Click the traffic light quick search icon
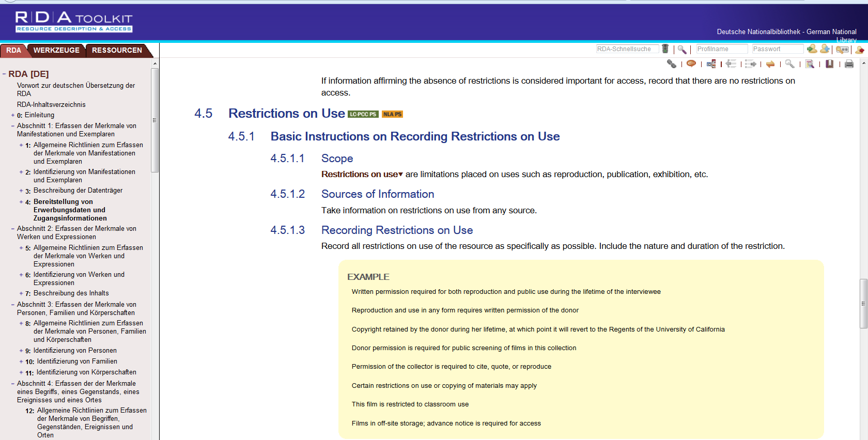This screenshot has width=868, height=440. [665, 49]
